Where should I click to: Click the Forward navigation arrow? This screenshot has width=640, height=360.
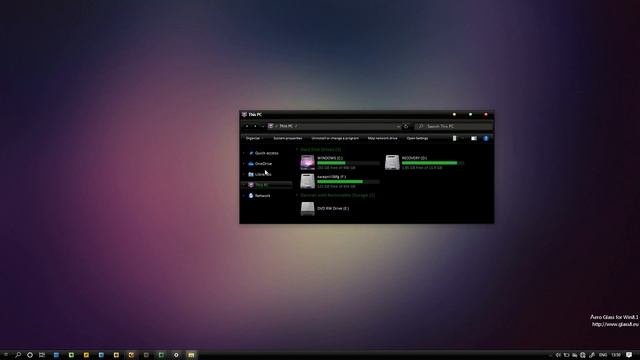255,126
